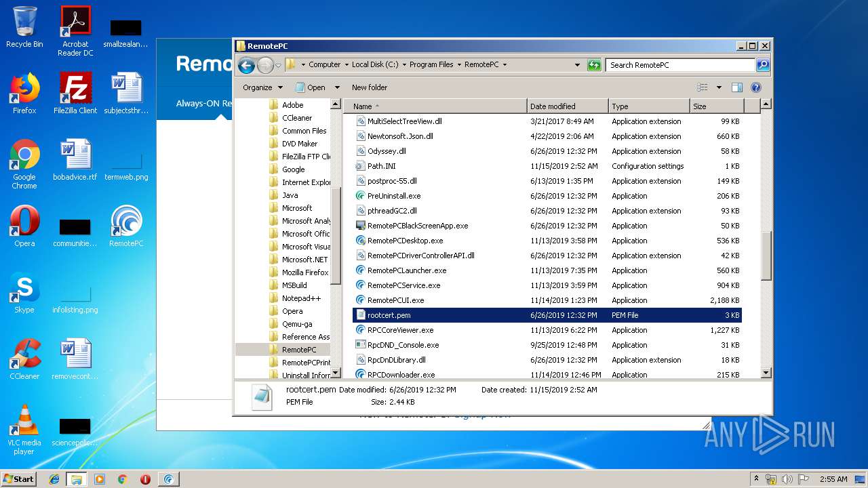The width and height of the screenshot is (868, 488).
Task: Open VLC media player desktop icon
Action: click(24, 430)
